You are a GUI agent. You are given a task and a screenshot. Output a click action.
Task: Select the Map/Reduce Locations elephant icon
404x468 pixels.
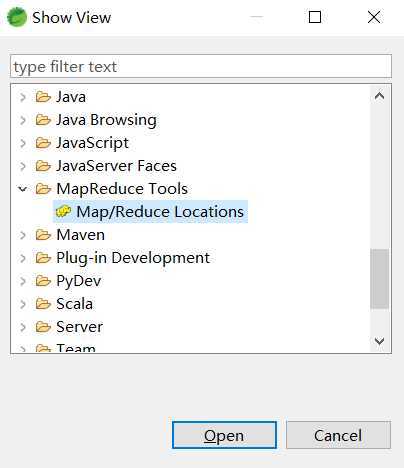tap(63, 211)
